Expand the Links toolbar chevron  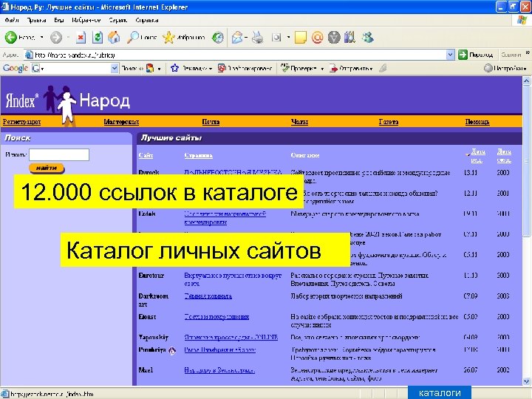pos(528,52)
